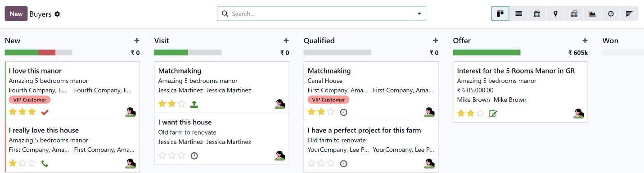Image resolution: width=644 pixels, height=173 pixels.
Task: Click salesperson avatar on I want this house
Action: [x=280, y=155]
